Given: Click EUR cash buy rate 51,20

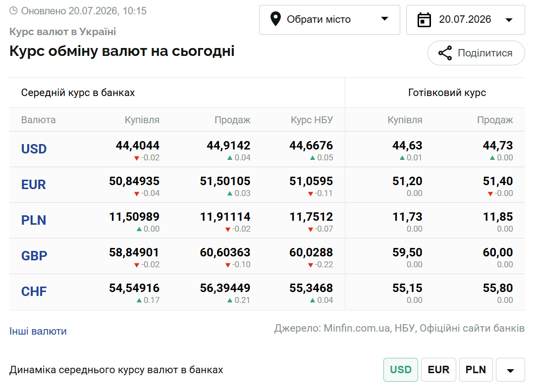Looking at the screenshot, I should coord(407,181).
